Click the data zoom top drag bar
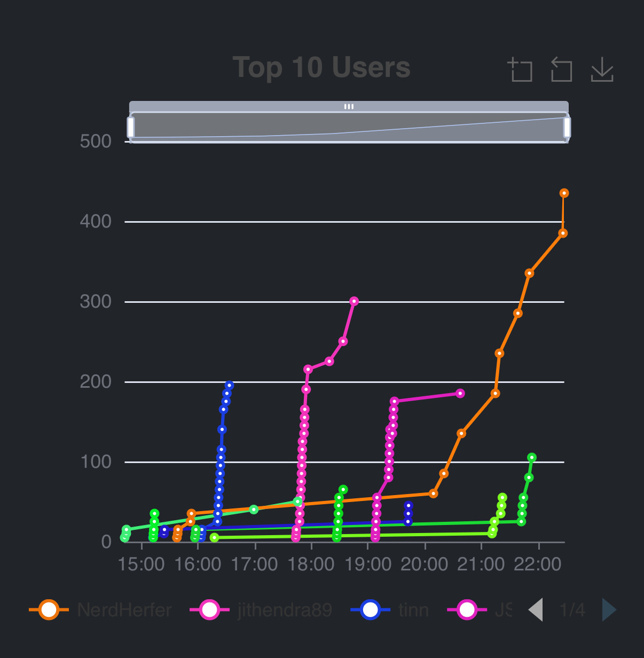Viewport: 644px width, 658px height. [x=349, y=106]
